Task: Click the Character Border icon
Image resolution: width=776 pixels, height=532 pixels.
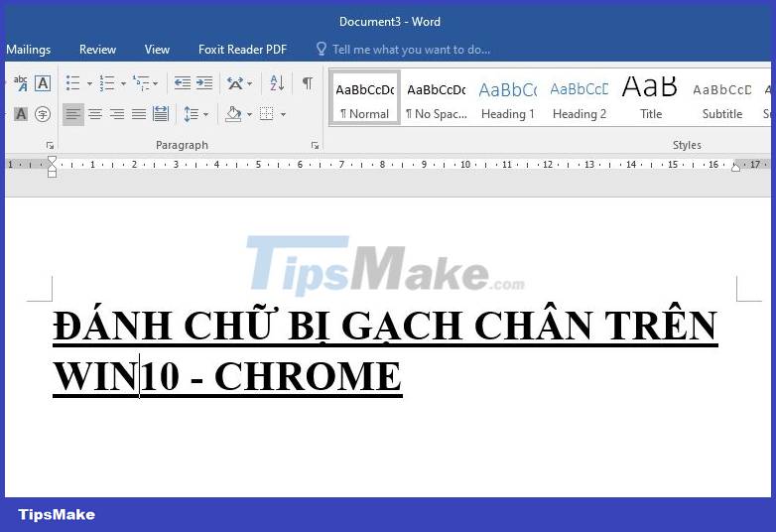Action: [43, 83]
